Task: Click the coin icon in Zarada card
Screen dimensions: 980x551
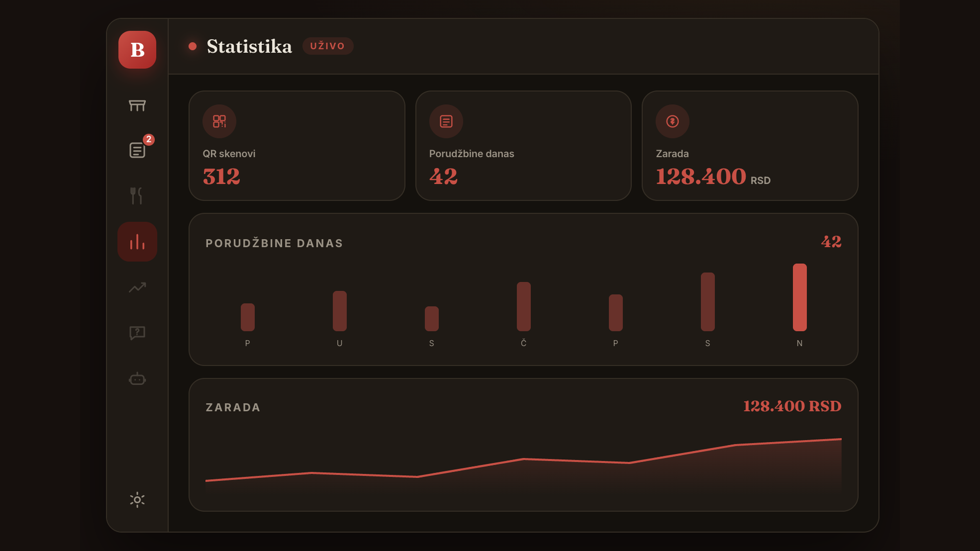Action: (672, 121)
